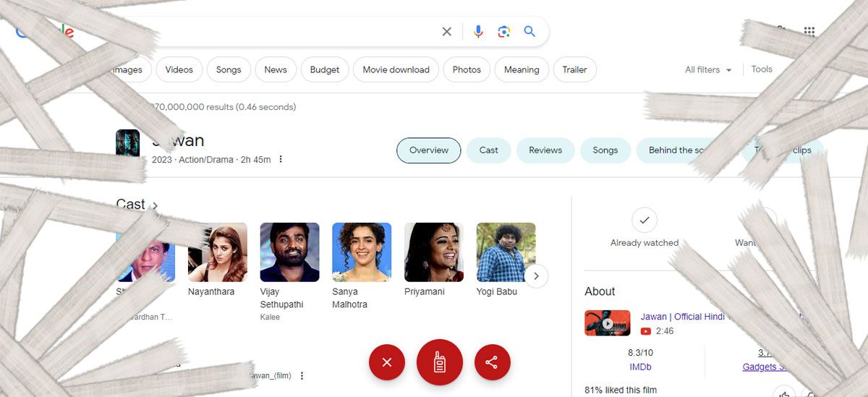This screenshot has height=397, width=868.
Task: Click the red close floating button
Action: click(x=387, y=362)
